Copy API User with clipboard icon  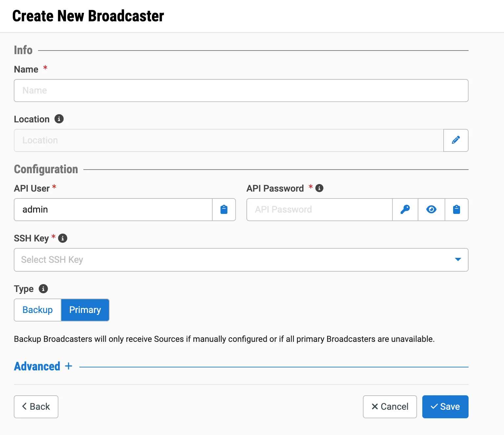click(224, 210)
